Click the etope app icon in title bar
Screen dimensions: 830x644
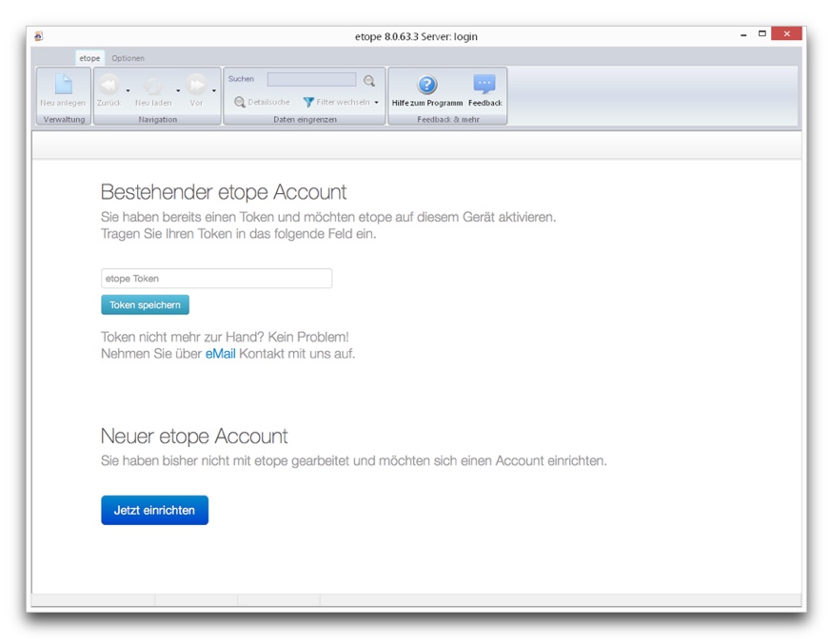39,36
